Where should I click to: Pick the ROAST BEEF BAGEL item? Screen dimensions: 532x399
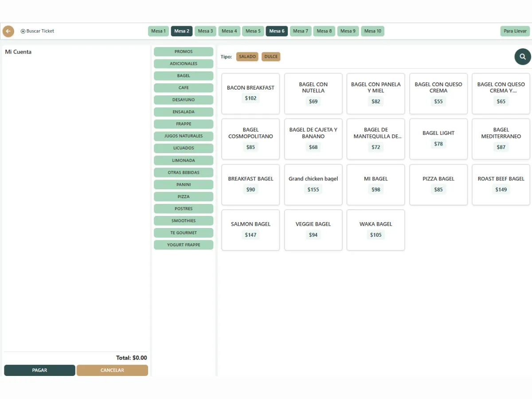tap(501, 184)
